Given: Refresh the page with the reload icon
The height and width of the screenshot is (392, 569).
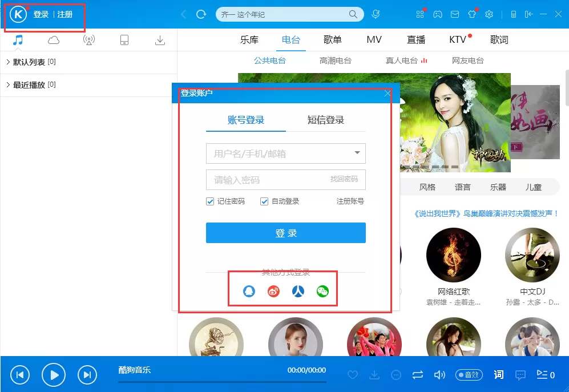Looking at the screenshot, I should [x=201, y=14].
